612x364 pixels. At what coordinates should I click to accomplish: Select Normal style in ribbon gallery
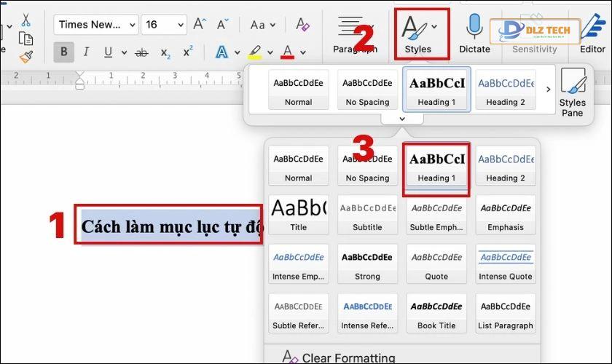(x=298, y=90)
